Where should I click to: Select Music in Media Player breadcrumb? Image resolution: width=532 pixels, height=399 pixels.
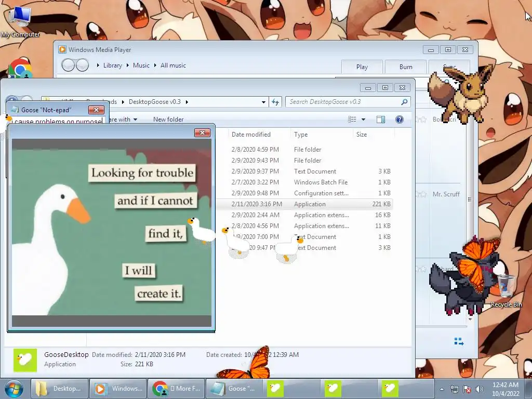click(141, 65)
